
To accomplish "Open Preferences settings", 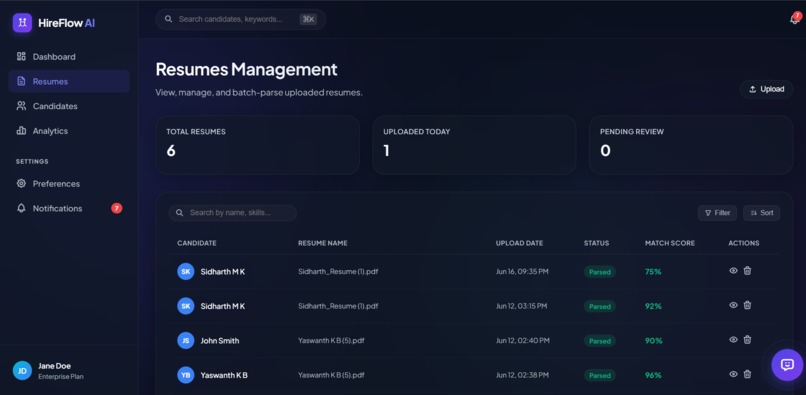I will (69, 184).
